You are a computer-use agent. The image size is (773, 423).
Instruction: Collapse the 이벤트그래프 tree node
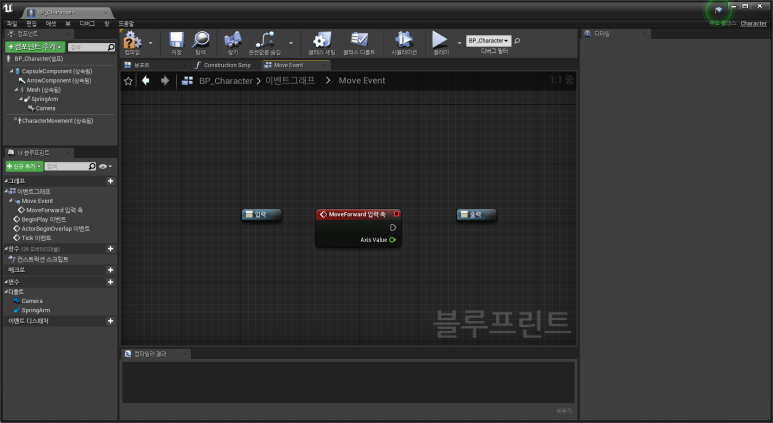[x=6, y=191]
